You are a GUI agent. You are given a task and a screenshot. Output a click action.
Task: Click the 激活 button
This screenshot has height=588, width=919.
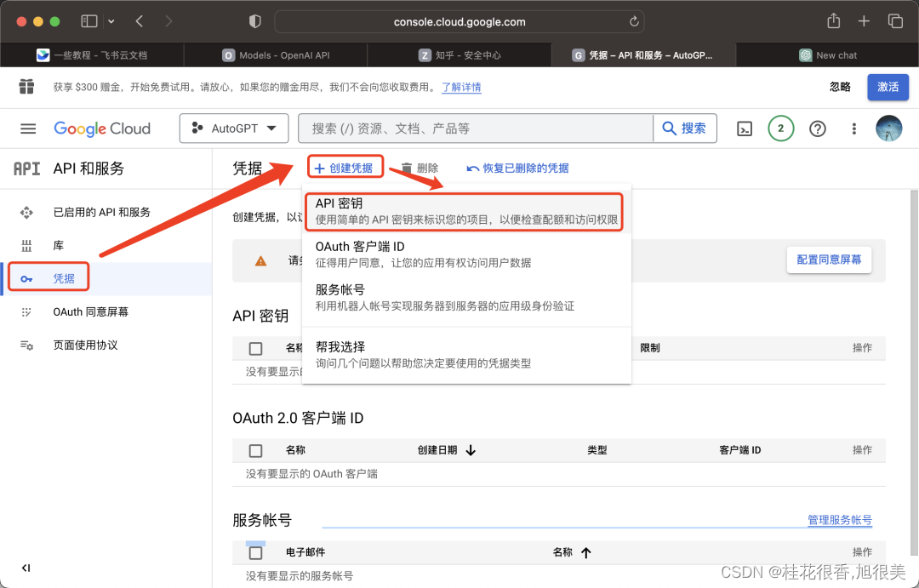coord(888,87)
